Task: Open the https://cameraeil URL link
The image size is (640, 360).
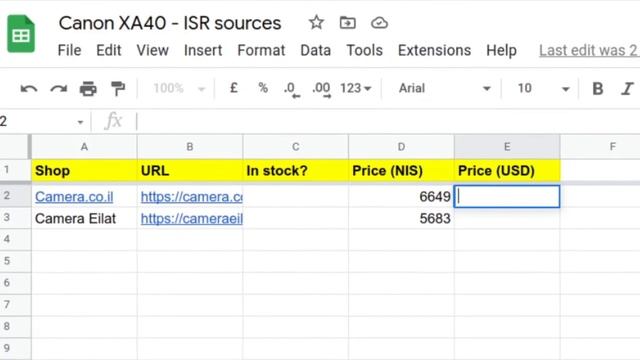Action: tap(191, 218)
